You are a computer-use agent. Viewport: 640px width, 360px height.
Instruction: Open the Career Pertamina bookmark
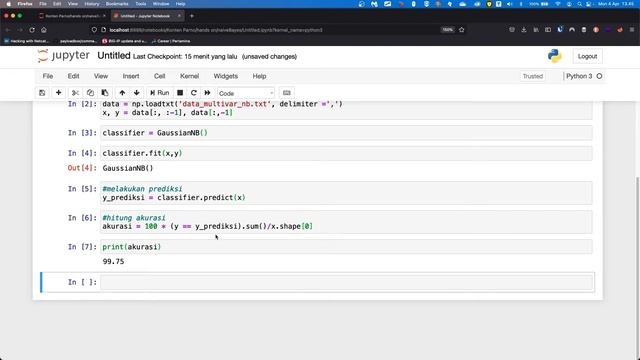tap(171, 41)
